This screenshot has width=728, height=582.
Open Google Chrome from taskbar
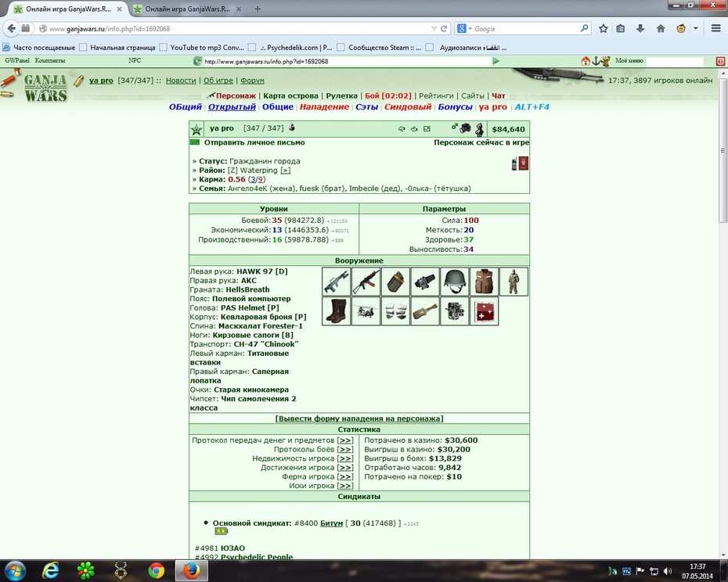click(156, 570)
